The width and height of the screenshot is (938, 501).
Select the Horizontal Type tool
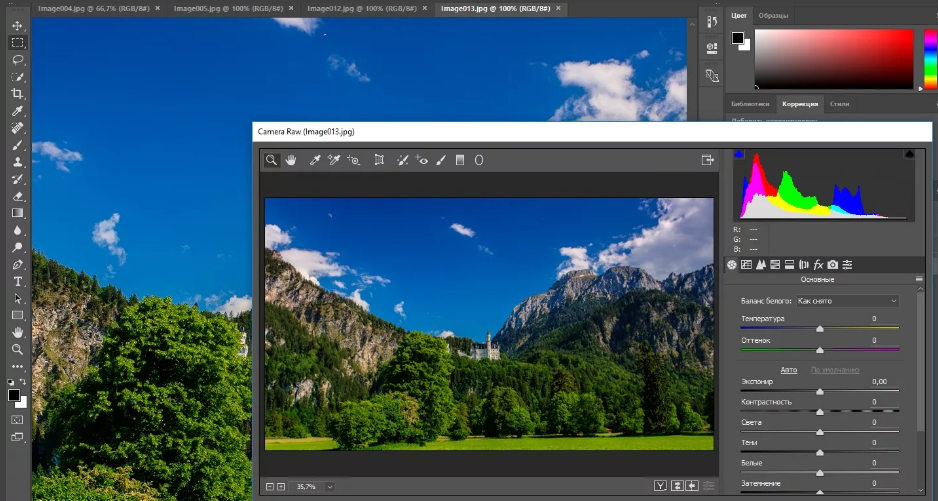[x=17, y=281]
